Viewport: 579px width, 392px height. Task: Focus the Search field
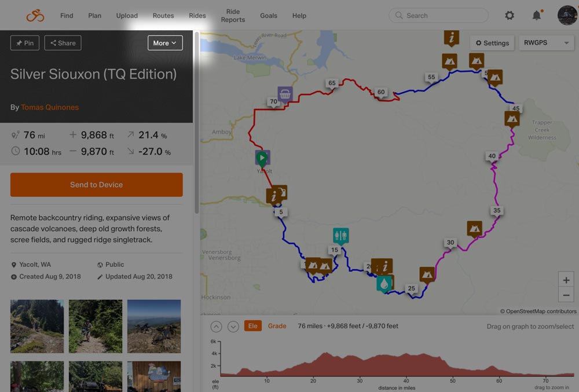[x=439, y=16]
